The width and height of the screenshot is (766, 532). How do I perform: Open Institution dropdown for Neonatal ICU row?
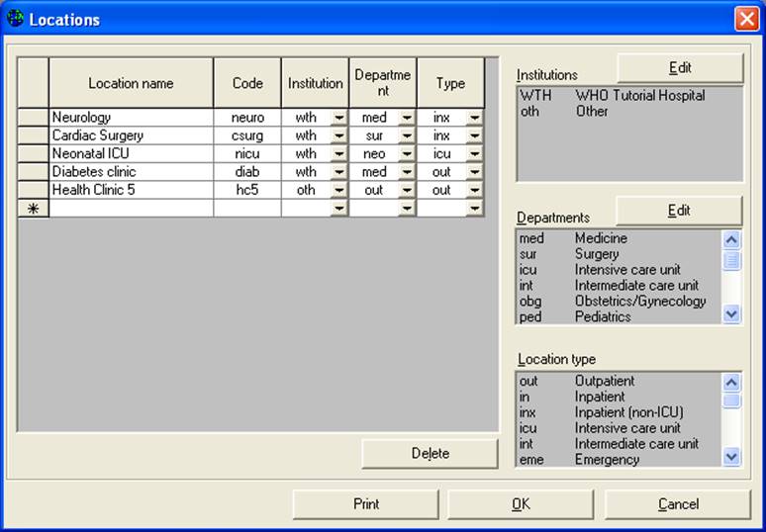338,153
